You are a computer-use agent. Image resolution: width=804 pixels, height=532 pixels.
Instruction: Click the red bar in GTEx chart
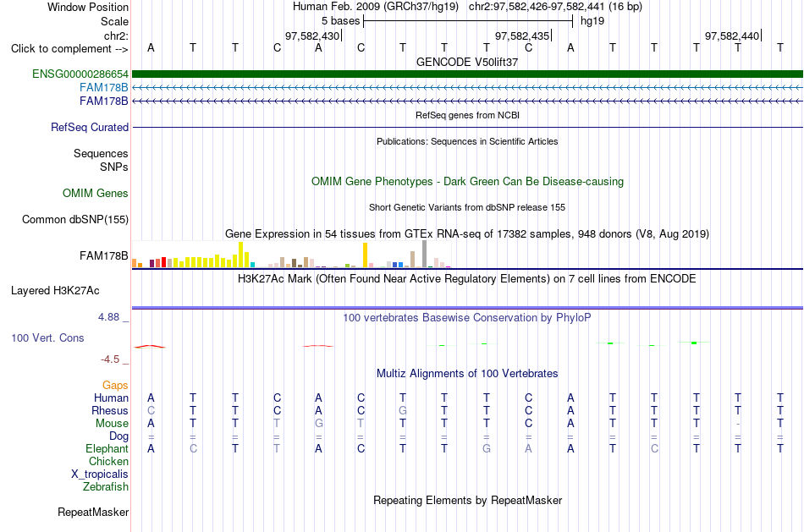click(x=163, y=262)
